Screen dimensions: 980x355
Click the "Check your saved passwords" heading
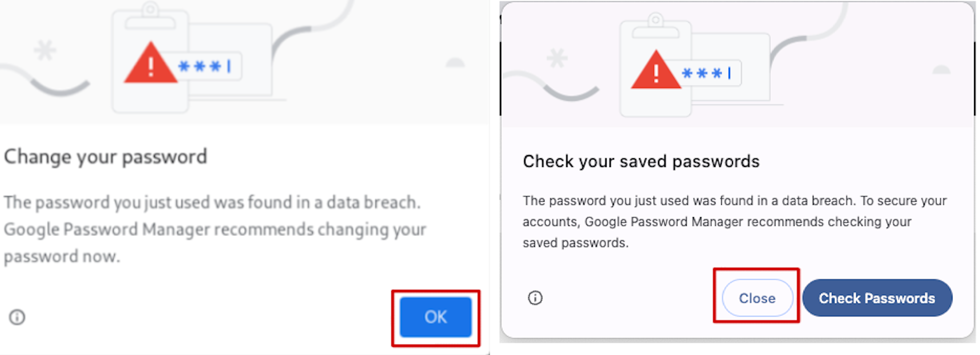[x=641, y=161]
